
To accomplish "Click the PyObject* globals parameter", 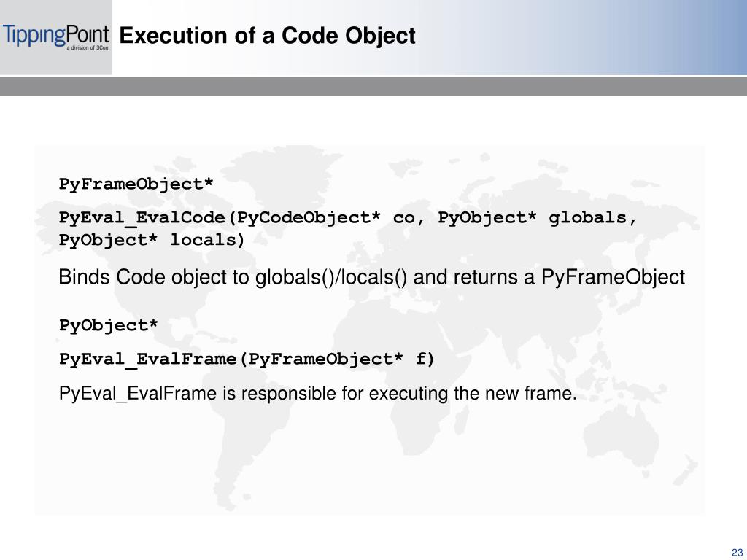I will point(532,217).
